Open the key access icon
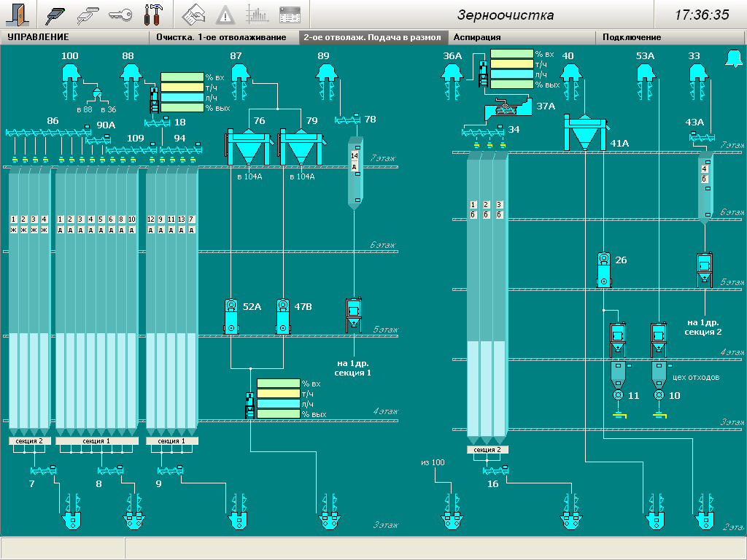This screenshot has height=560, width=747. (x=120, y=14)
